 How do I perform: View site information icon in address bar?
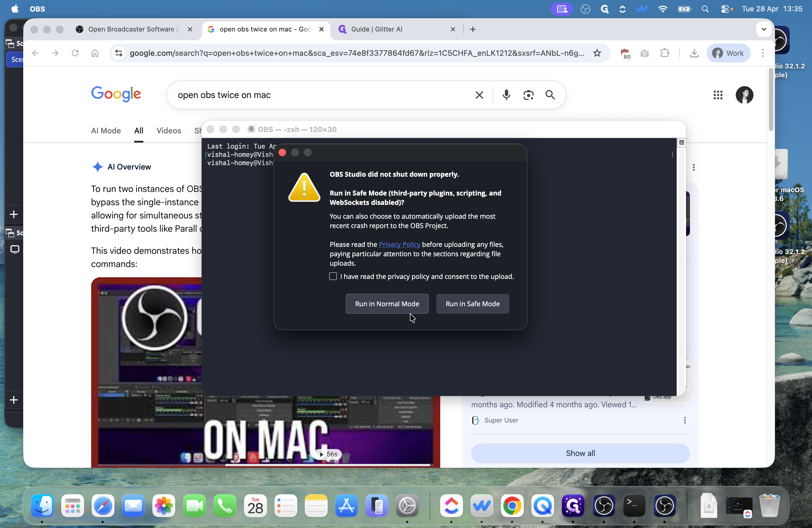tap(118, 53)
